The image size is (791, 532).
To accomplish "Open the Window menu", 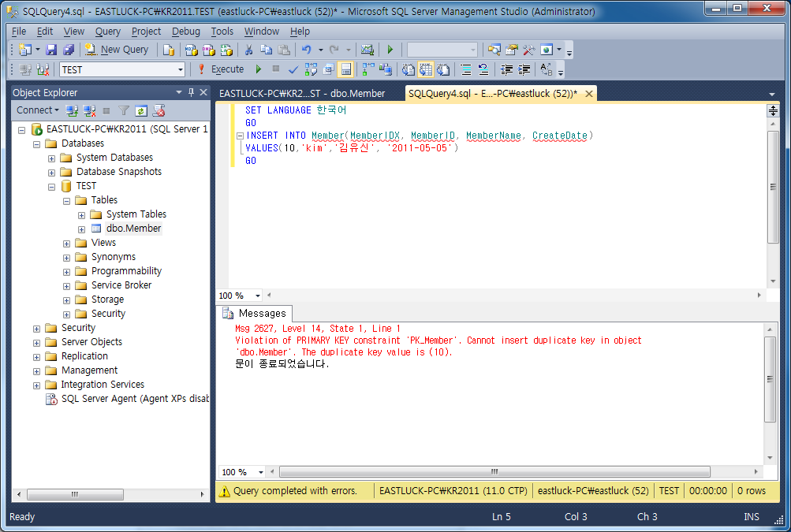I will tap(261, 32).
